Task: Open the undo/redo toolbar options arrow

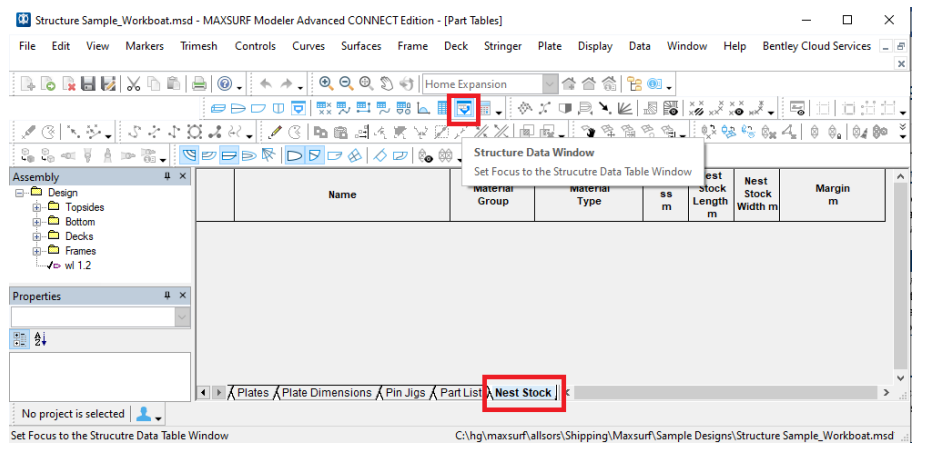Action: pos(300,88)
